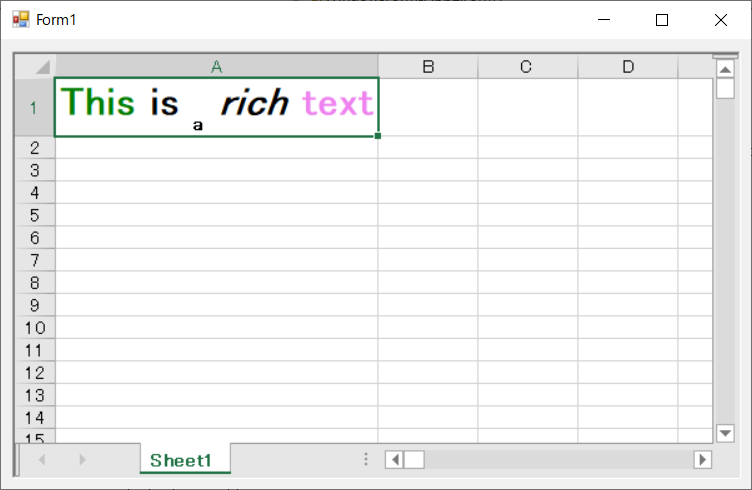Click the vertical scrollbar down arrow
This screenshot has width=752, height=490.
(725, 432)
